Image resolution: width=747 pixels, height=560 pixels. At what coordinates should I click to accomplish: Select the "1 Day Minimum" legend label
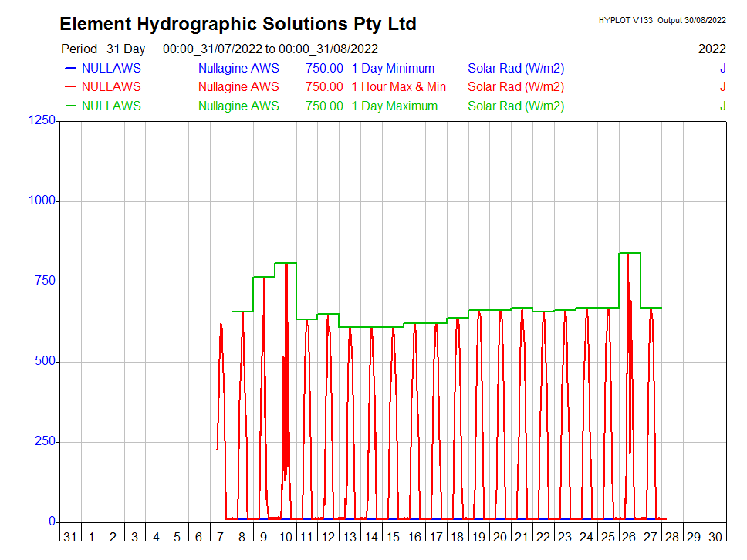[x=393, y=69]
